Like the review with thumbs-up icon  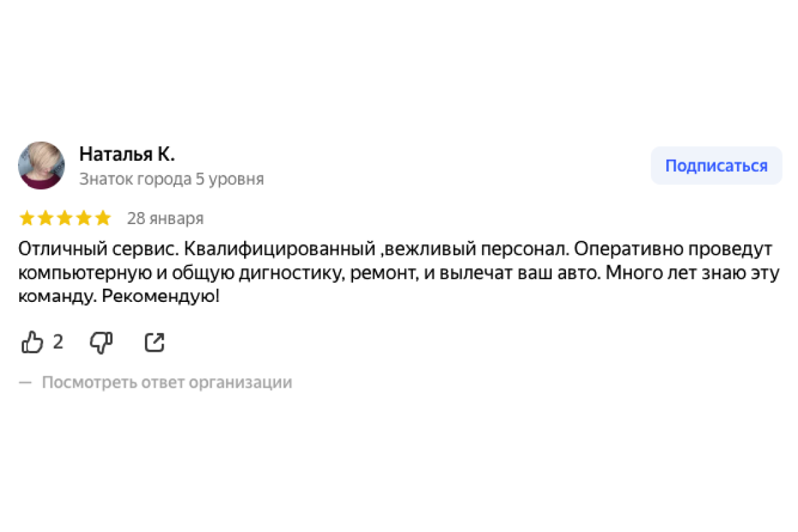tap(33, 342)
